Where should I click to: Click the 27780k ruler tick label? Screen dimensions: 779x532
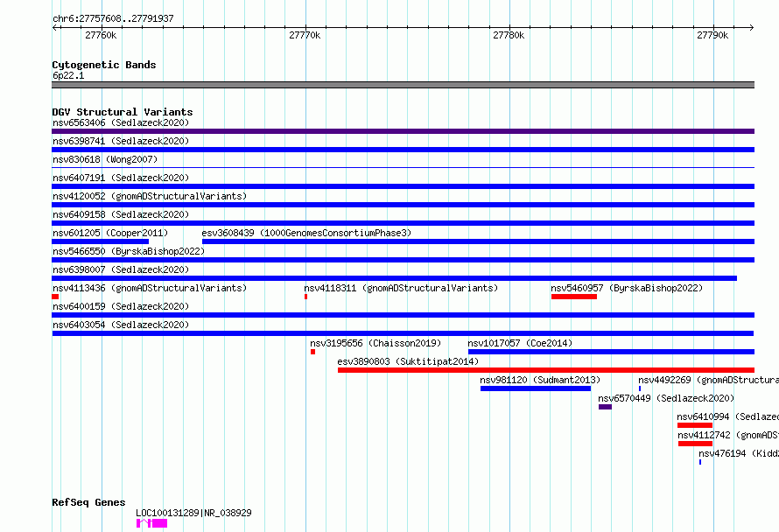509,35
